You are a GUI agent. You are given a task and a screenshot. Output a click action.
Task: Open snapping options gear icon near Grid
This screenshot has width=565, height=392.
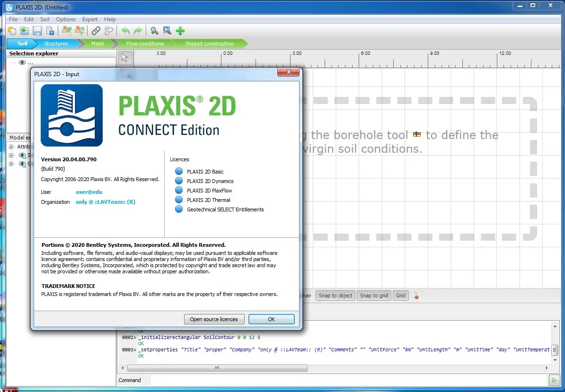(x=415, y=296)
